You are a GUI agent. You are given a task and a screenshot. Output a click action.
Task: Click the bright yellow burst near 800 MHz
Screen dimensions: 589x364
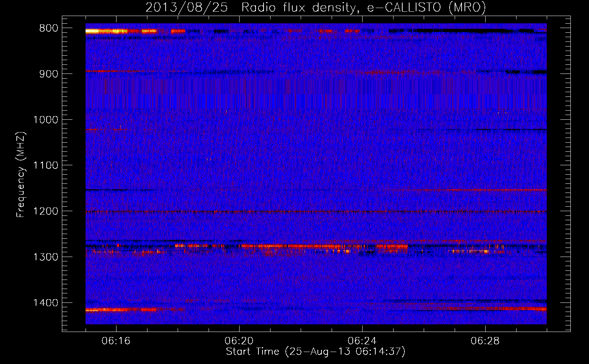pos(106,31)
